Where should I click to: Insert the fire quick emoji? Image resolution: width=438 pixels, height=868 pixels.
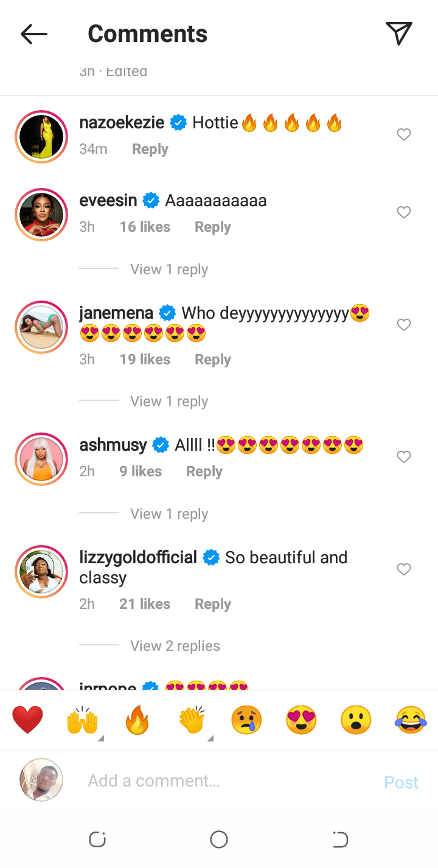[137, 720]
